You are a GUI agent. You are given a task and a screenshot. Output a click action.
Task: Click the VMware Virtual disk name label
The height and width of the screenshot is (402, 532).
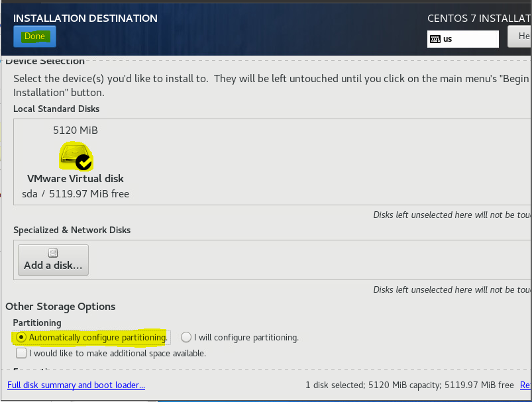click(x=75, y=179)
